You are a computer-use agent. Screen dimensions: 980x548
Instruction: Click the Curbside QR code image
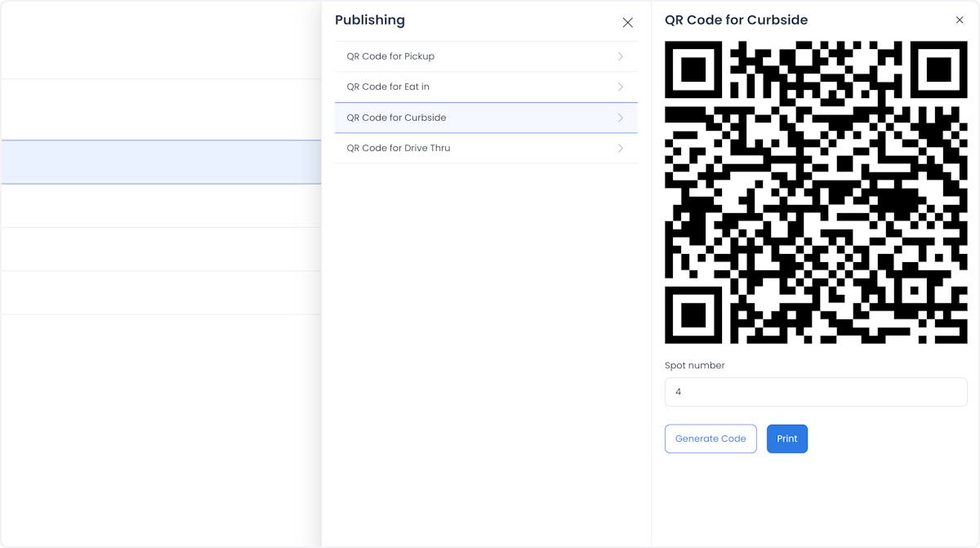tap(816, 193)
